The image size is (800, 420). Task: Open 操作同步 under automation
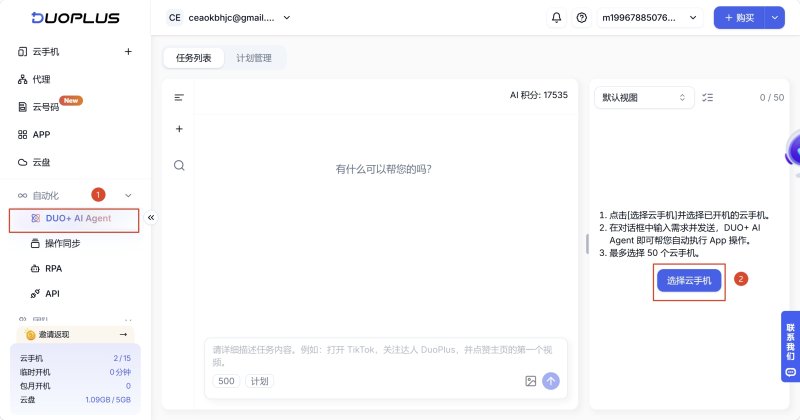click(x=62, y=243)
